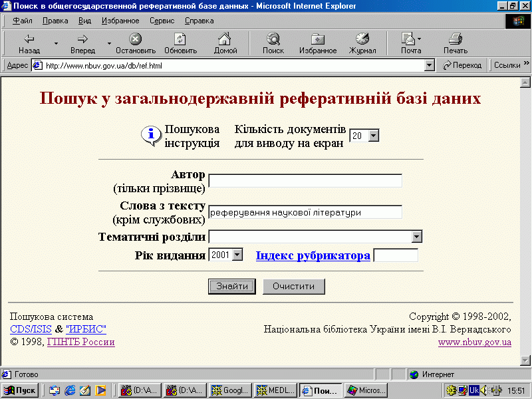Switch to the Micros... taskbar window

pos(366,390)
